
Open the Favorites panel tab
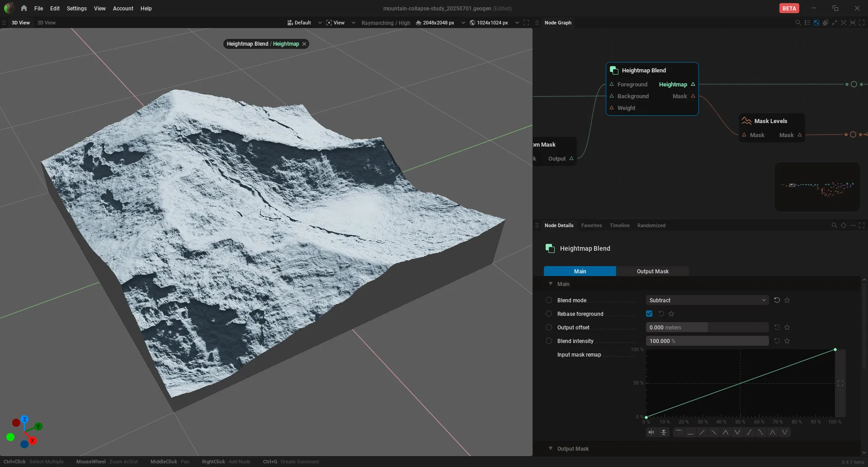pos(591,225)
